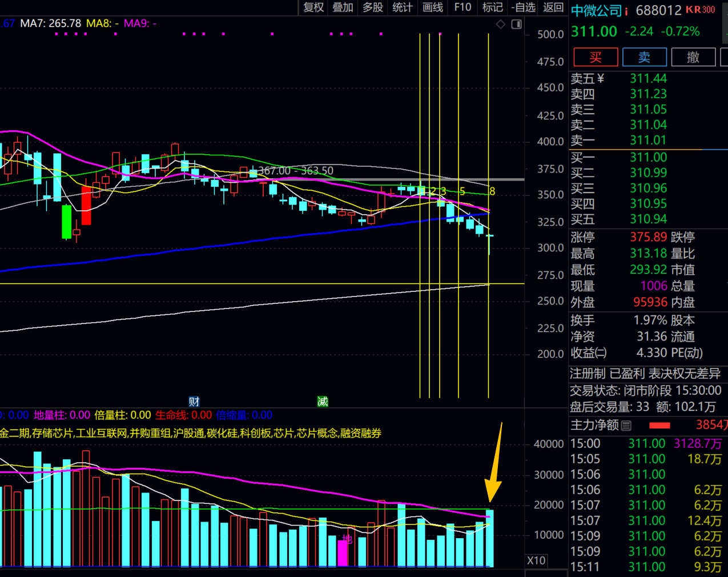Open the 叠加 overlay menu
Screen dimensions: 728x577
click(x=343, y=7)
